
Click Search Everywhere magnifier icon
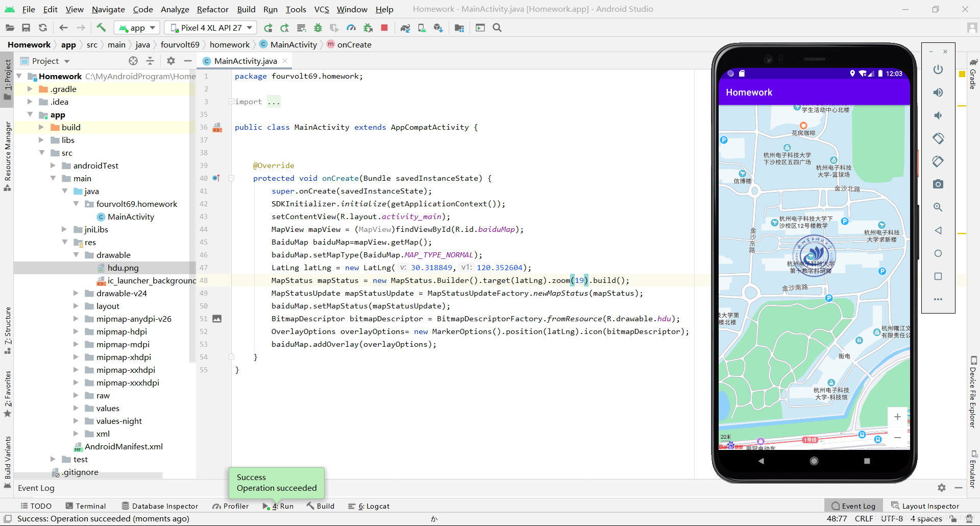pyautogui.click(x=497, y=28)
